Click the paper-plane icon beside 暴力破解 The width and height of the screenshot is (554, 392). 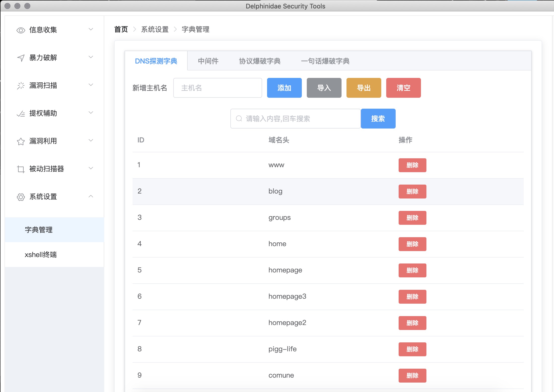coord(21,58)
